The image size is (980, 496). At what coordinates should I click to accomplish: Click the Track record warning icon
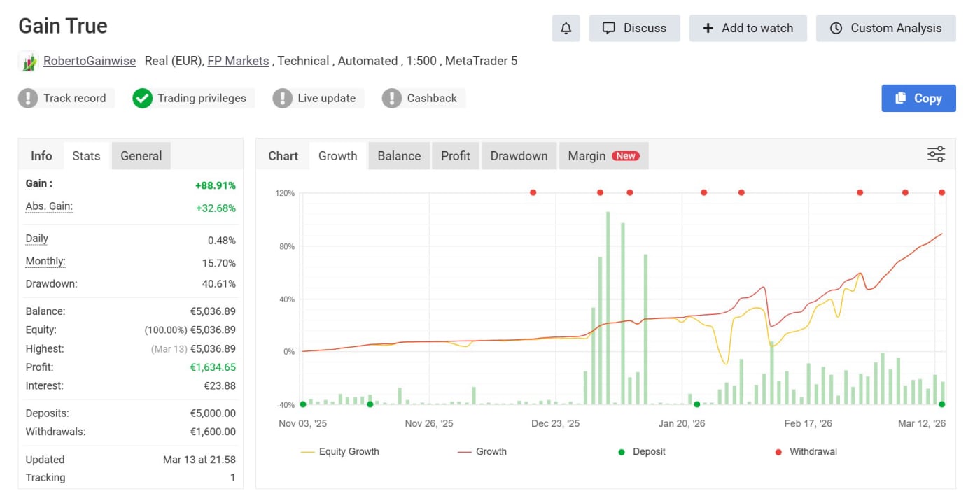point(28,98)
